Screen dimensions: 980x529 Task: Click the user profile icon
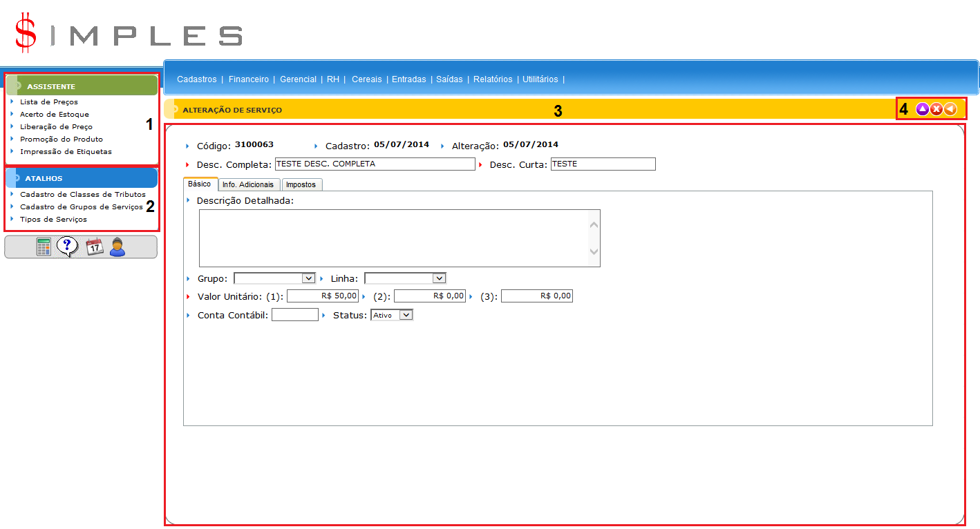pos(117,247)
